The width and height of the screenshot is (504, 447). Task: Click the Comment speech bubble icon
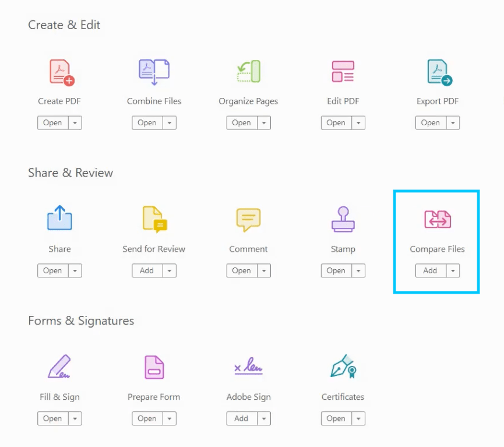[x=248, y=219]
